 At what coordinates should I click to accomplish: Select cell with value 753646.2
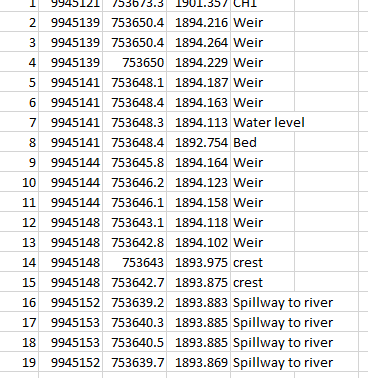[135, 182]
